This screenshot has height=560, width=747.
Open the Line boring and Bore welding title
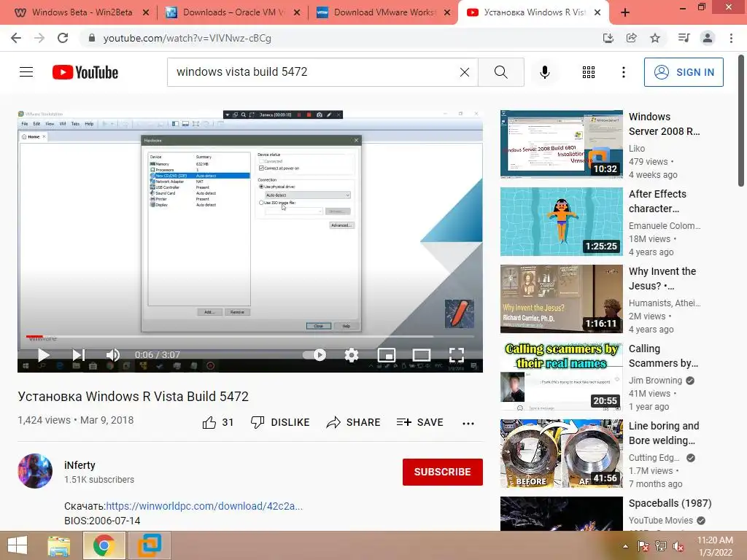[664, 433]
